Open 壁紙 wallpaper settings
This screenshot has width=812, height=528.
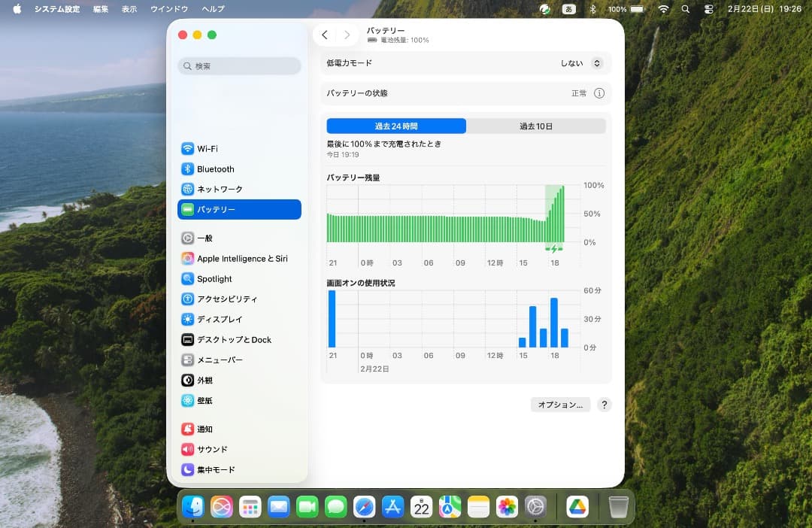[x=209, y=400]
